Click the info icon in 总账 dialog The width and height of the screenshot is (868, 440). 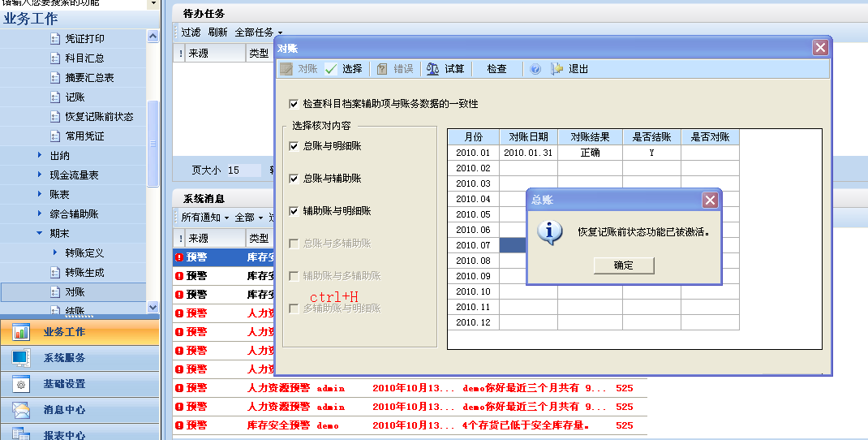click(x=550, y=233)
